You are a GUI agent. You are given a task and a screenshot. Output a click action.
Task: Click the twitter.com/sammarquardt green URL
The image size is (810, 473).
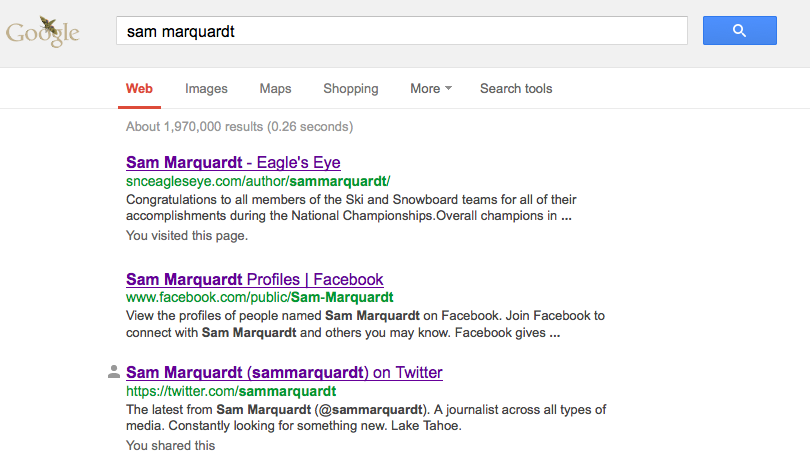point(230,391)
